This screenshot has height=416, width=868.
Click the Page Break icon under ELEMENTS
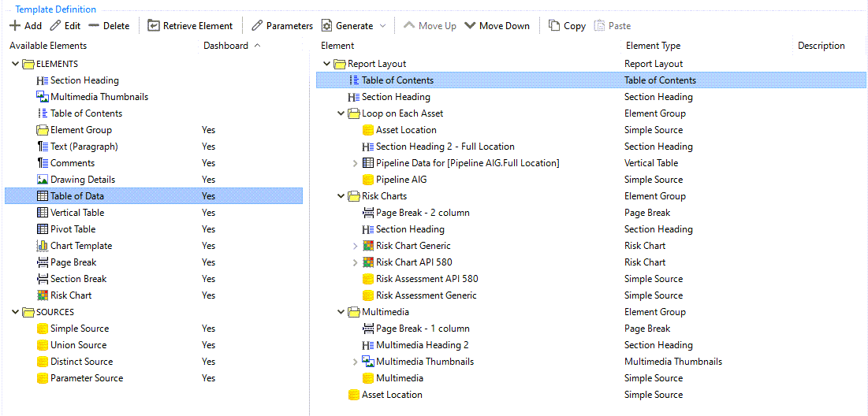(x=42, y=262)
